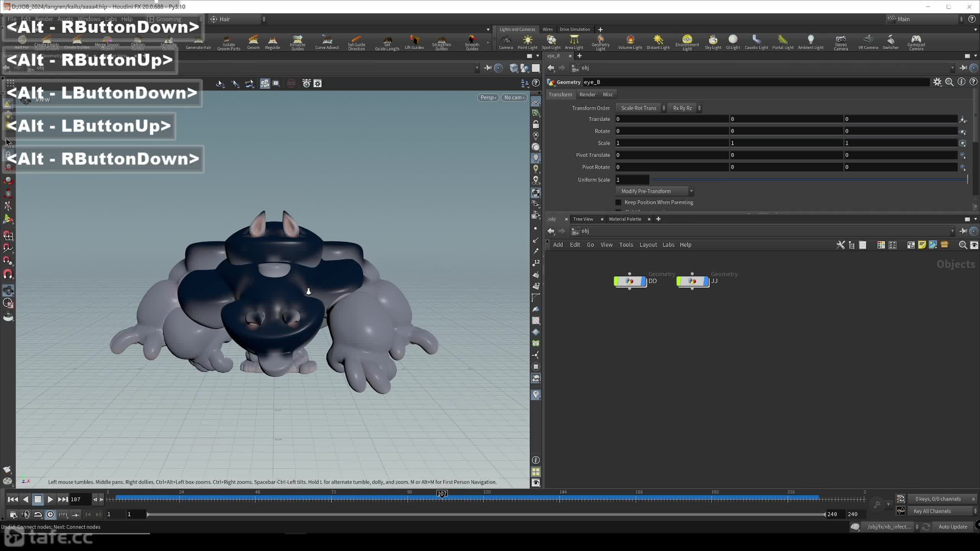Click the Camera shelf tool
The width and height of the screenshot is (980, 551).
pyautogui.click(x=506, y=42)
